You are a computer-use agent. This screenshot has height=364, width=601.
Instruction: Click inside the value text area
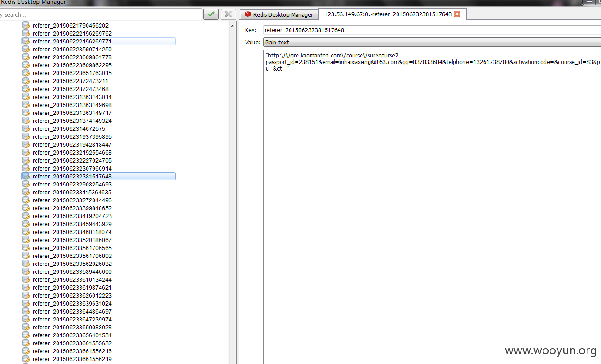[432, 207]
